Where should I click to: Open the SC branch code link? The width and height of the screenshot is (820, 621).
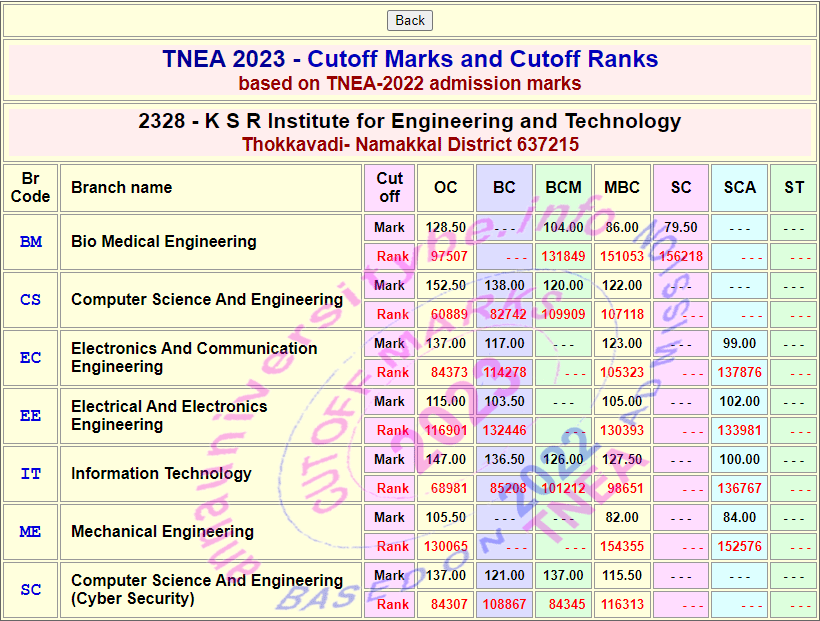click(30, 590)
